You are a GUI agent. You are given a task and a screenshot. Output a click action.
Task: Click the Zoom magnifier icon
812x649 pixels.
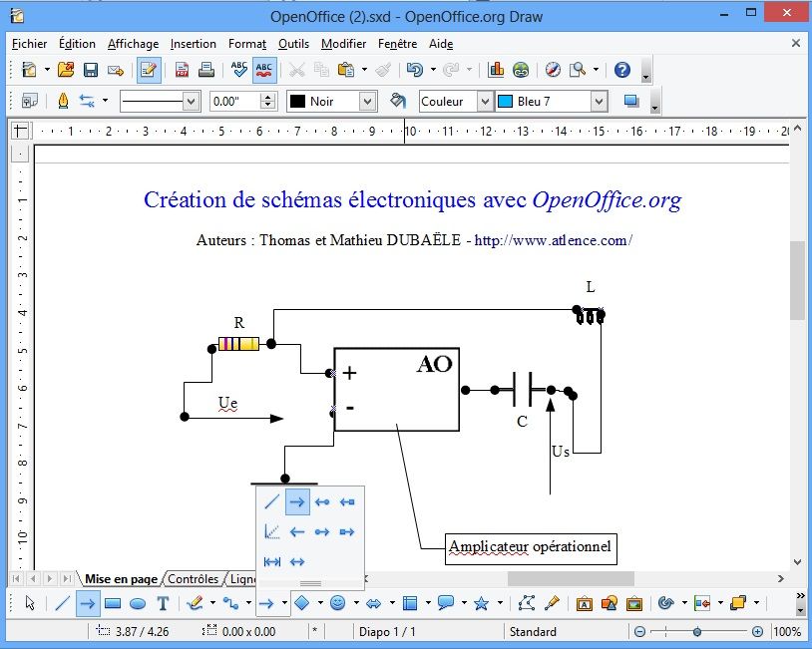578,70
